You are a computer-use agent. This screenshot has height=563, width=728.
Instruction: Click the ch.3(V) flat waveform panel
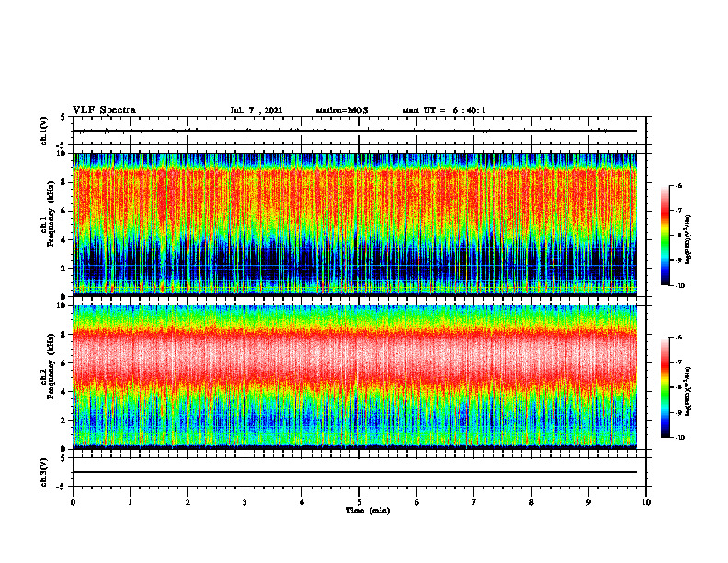click(359, 472)
